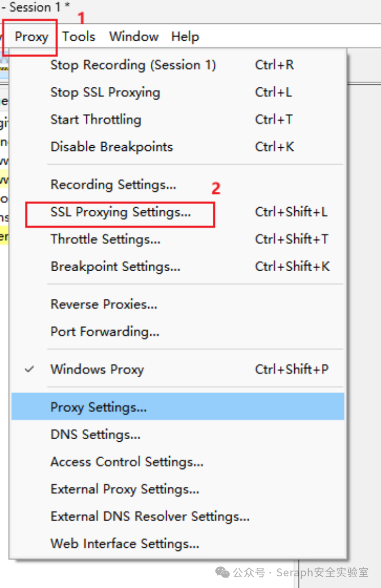Click Start Throttling entry
Viewport: 381px width, 588px height.
click(178, 120)
